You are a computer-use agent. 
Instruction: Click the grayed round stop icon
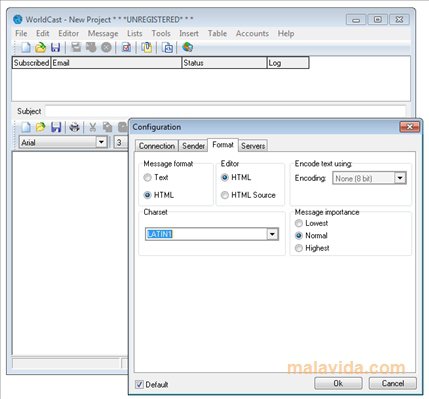[106, 48]
